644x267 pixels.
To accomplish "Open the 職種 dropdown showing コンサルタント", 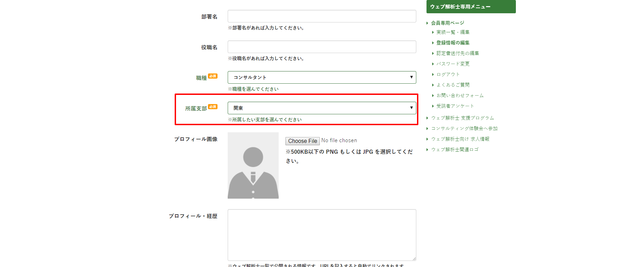I will [x=321, y=78].
